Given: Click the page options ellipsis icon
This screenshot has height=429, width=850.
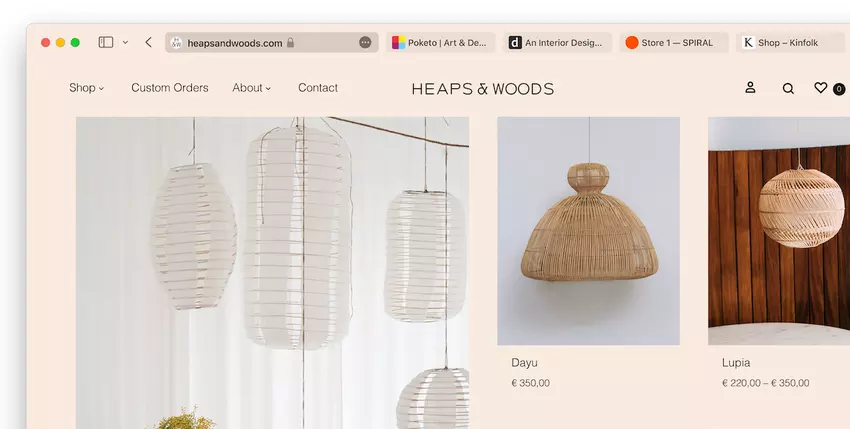Looking at the screenshot, I should coord(365,43).
